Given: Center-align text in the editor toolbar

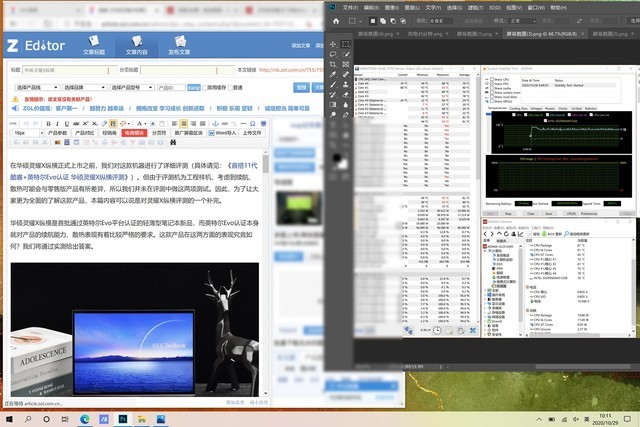Looking at the screenshot, I should 184,124.
